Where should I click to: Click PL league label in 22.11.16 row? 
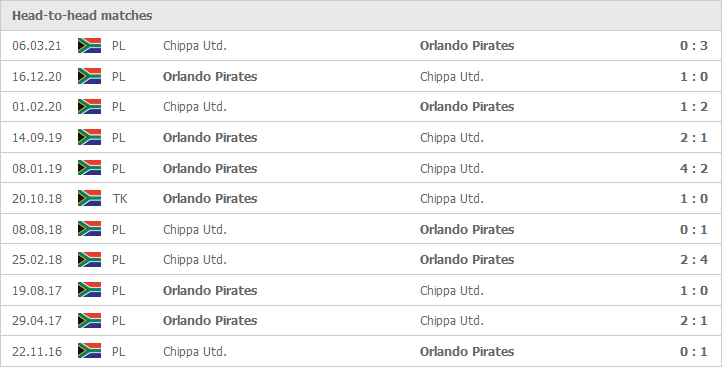tap(118, 351)
